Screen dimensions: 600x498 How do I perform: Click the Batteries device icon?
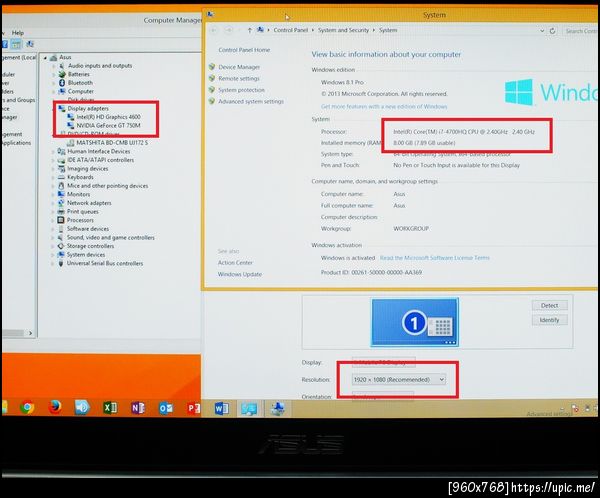62,74
